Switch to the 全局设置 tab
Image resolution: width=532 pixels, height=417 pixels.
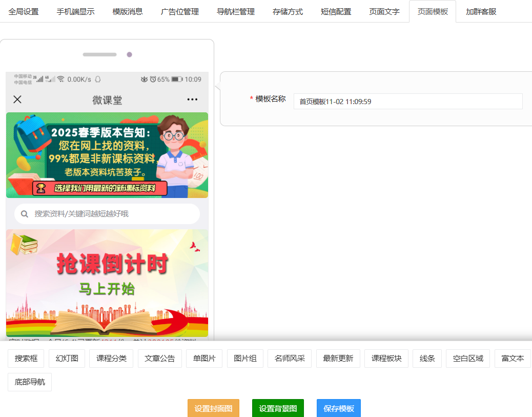[x=24, y=11]
